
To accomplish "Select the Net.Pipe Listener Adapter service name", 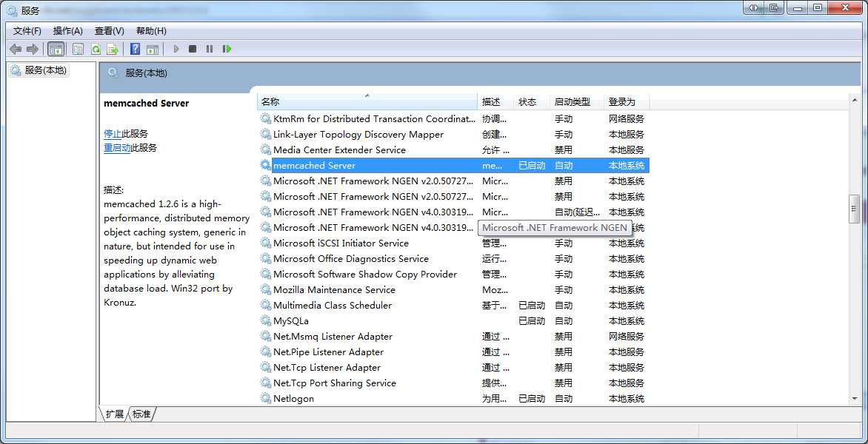I will pyautogui.click(x=328, y=352).
